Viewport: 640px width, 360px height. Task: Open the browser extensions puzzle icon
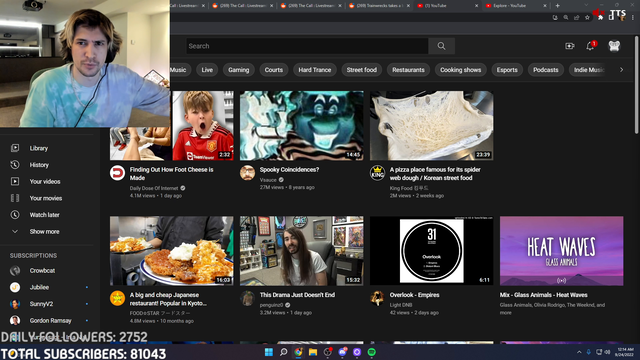tap(600, 18)
